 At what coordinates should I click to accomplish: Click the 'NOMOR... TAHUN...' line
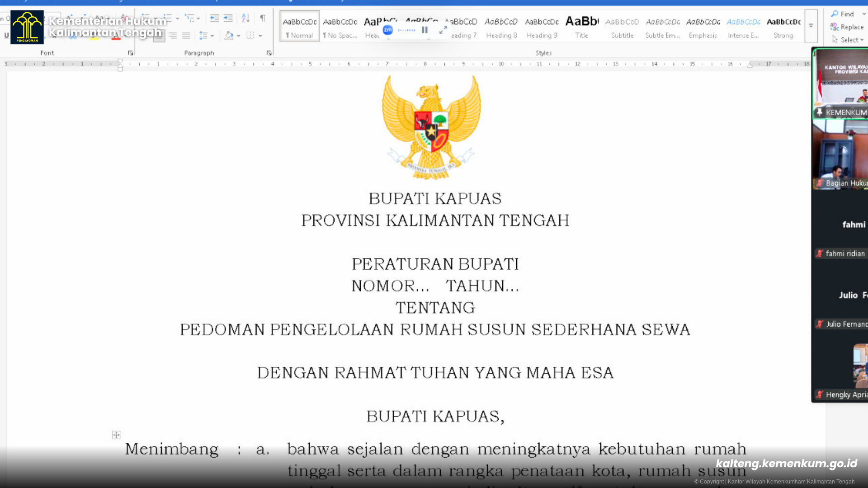click(435, 286)
